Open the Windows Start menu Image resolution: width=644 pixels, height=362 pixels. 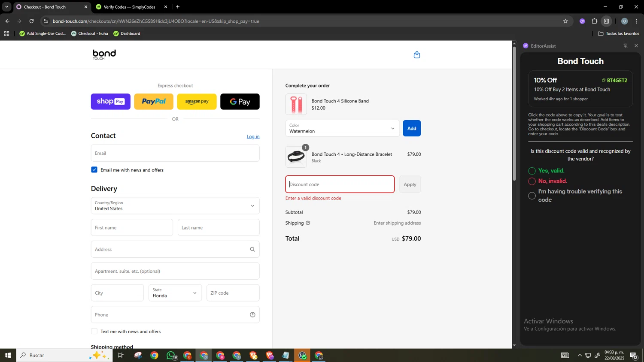click(x=8, y=355)
